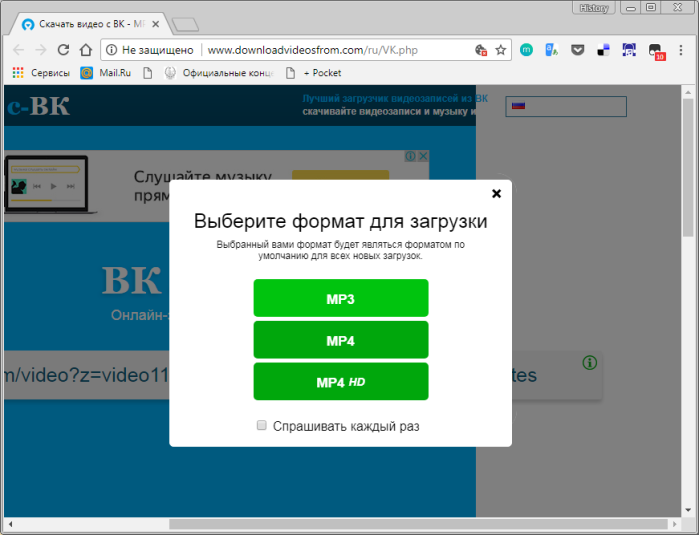The width and height of the screenshot is (699, 535).
Task: Open the Mail.Ru bookmark
Action: coord(106,73)
